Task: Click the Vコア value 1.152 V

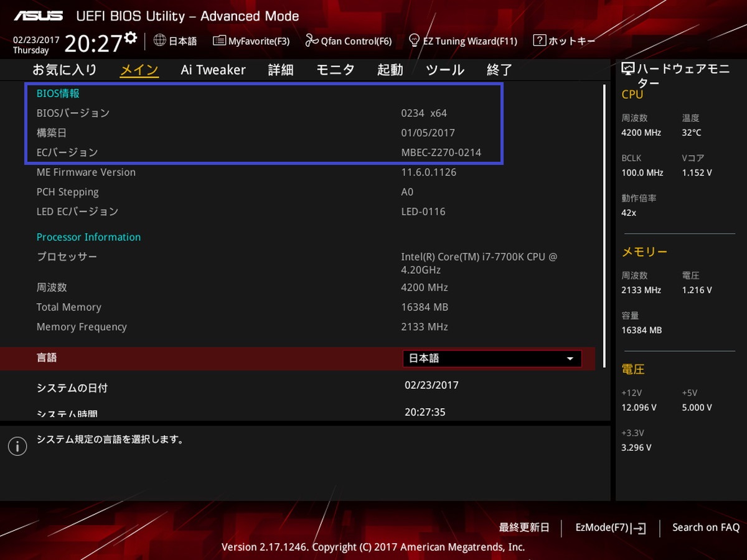Action: pyautogui.click(x=697, y=172)
